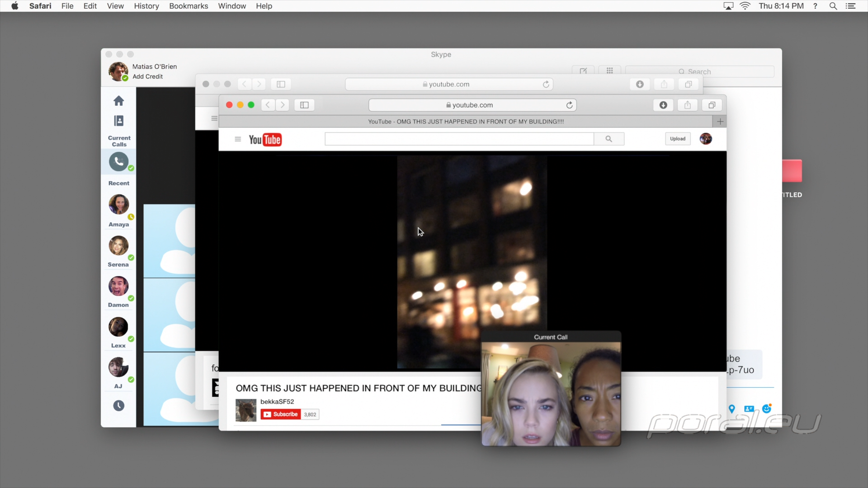Click Matias O'Brien profile picture

pos(118,71)
